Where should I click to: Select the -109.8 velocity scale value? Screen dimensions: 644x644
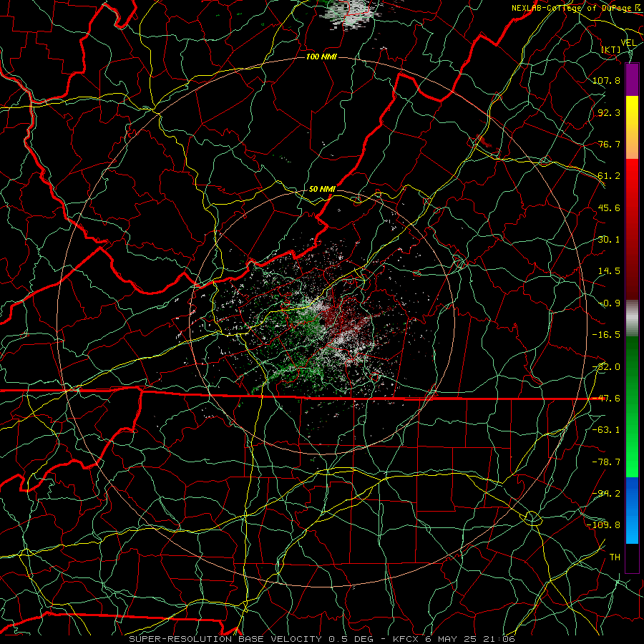coord(604,525)
